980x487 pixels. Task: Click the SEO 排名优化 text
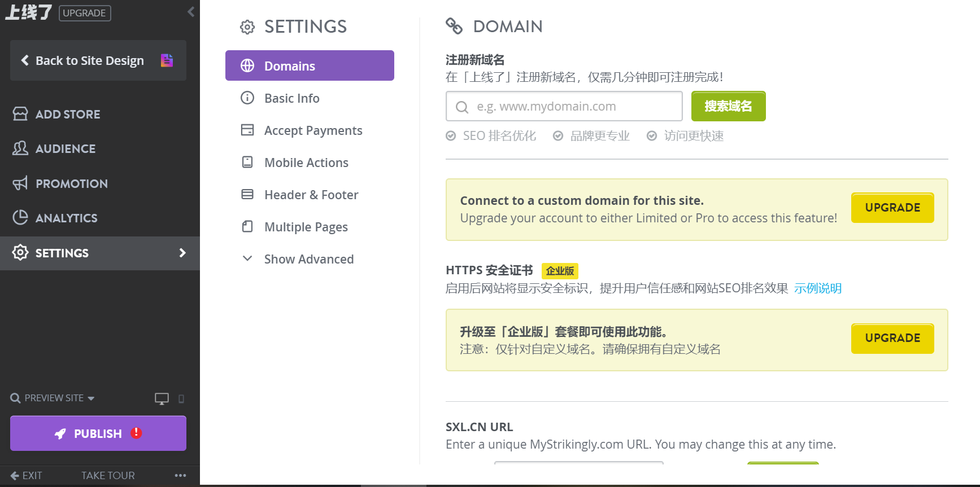click(x=500, y=136)
